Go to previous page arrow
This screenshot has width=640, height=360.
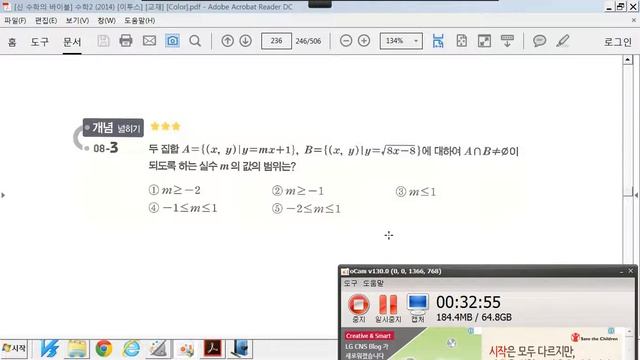(227, 41)
